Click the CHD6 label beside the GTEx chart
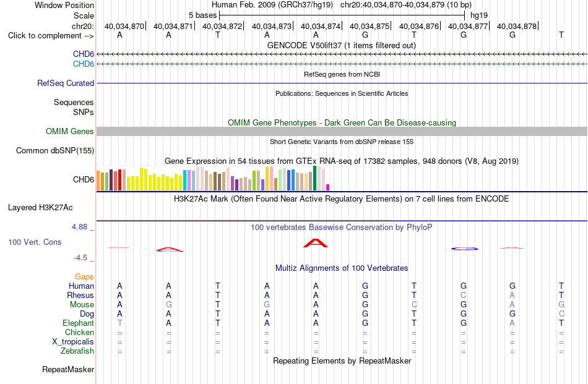Image resolution: width=588 pixels, height=384 pixels. coord(84,179)
